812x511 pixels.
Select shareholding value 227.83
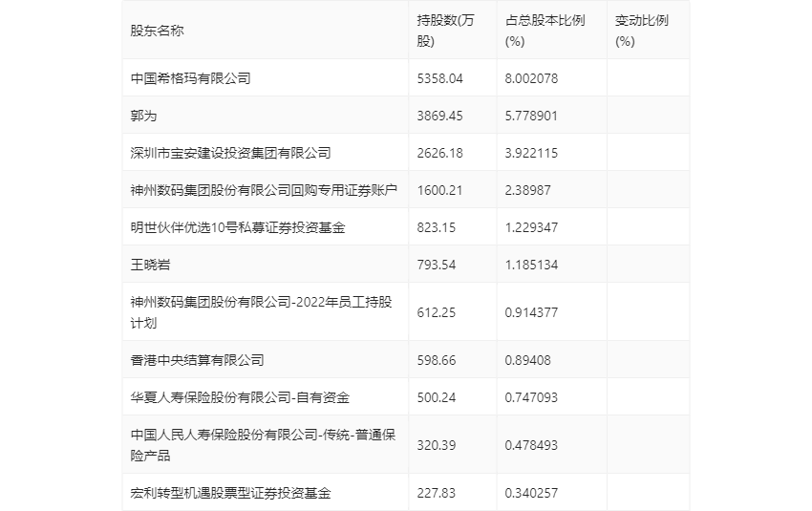point(436,492)
